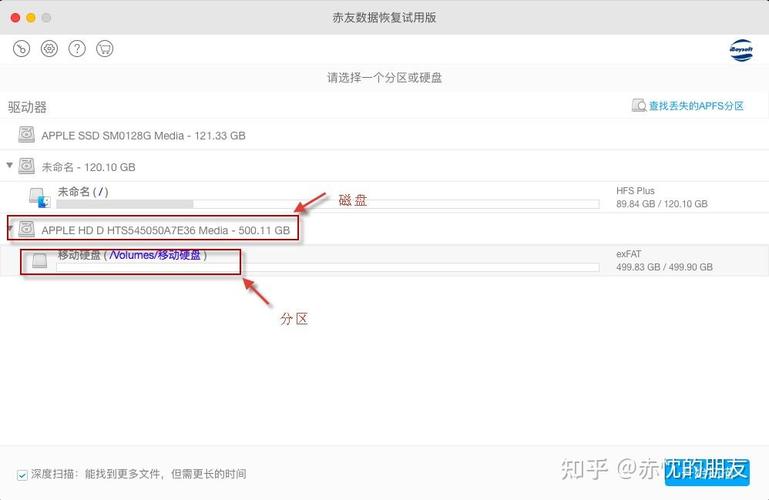Image resolution: width=769 pixels, height=500 pixels.
Task: Close the window with red button
Action: click(15, 18)
